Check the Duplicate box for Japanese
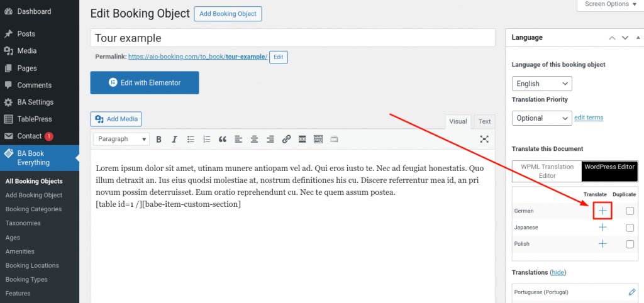Image resolution: width=644 pixels, height=303 pixels. [x=630, y=228]
